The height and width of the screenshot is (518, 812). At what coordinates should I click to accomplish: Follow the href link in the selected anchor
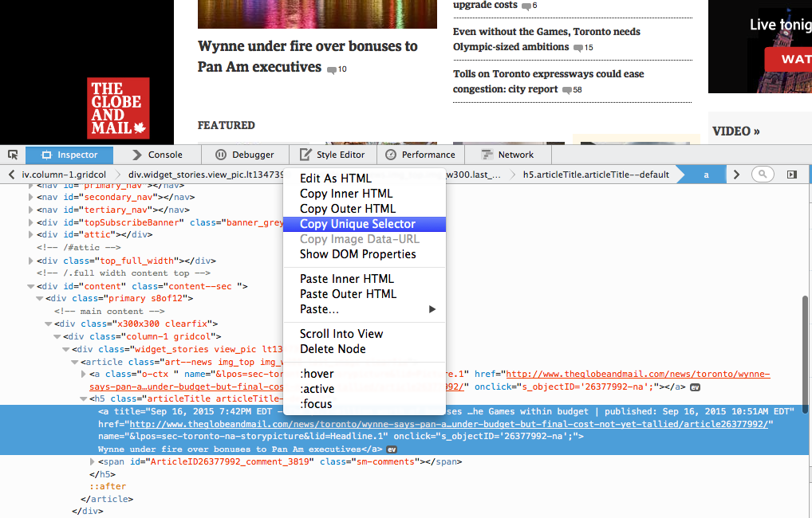(448, 424)
